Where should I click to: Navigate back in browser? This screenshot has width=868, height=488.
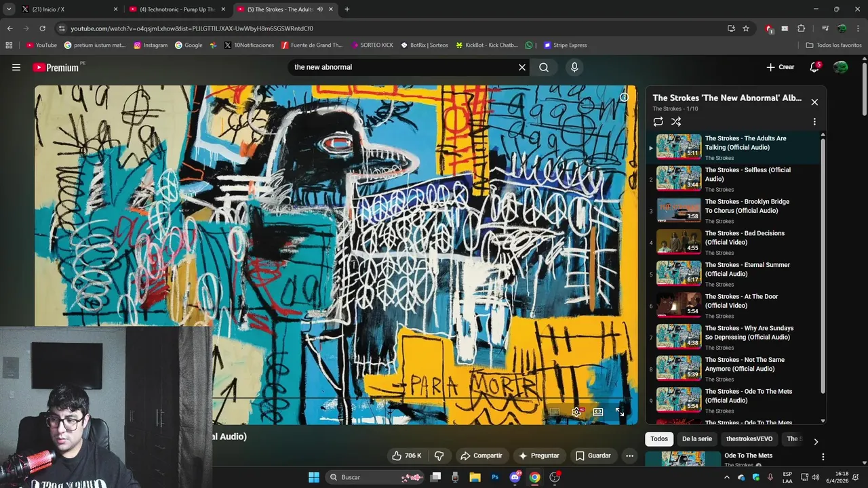(x=9, y=28)
